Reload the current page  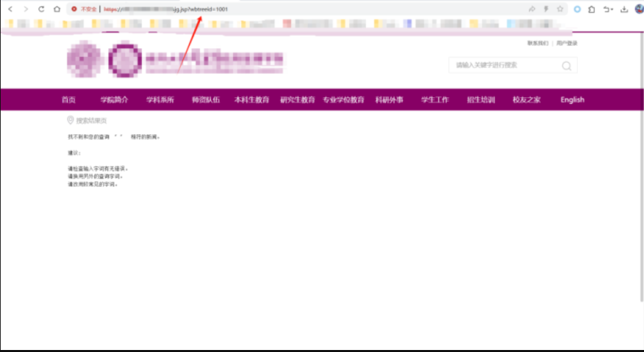41,9
